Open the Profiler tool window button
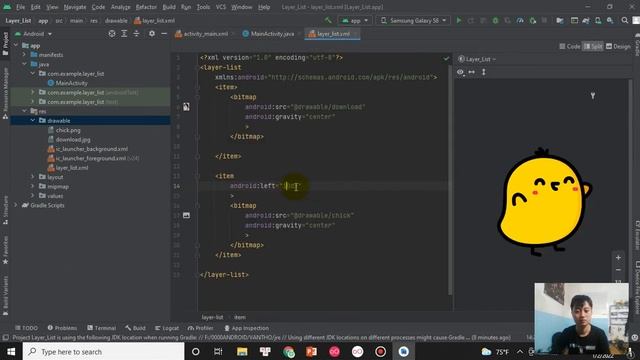 [200, 328]
